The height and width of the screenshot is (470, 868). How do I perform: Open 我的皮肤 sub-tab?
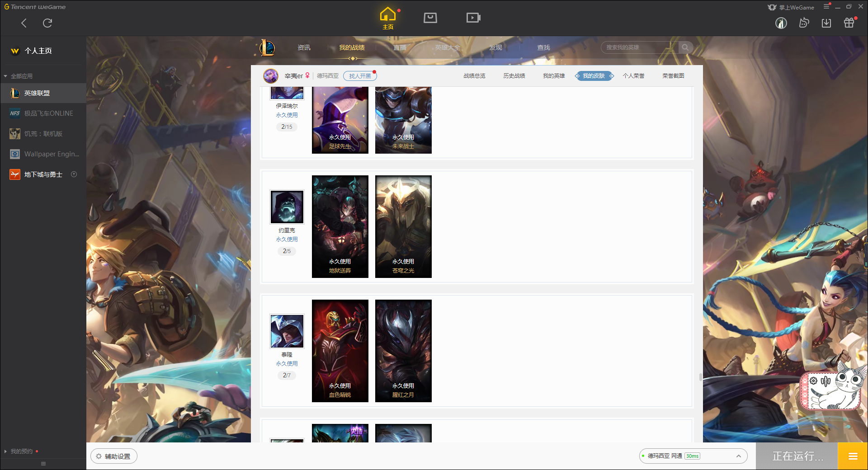pyautogui.click(x=594, y=76)
